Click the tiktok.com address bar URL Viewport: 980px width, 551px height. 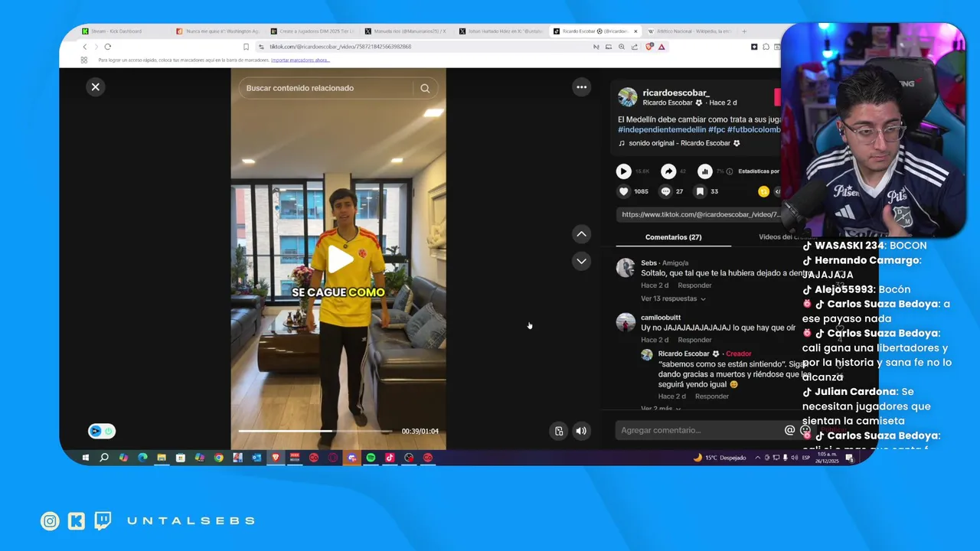[341, 47]
